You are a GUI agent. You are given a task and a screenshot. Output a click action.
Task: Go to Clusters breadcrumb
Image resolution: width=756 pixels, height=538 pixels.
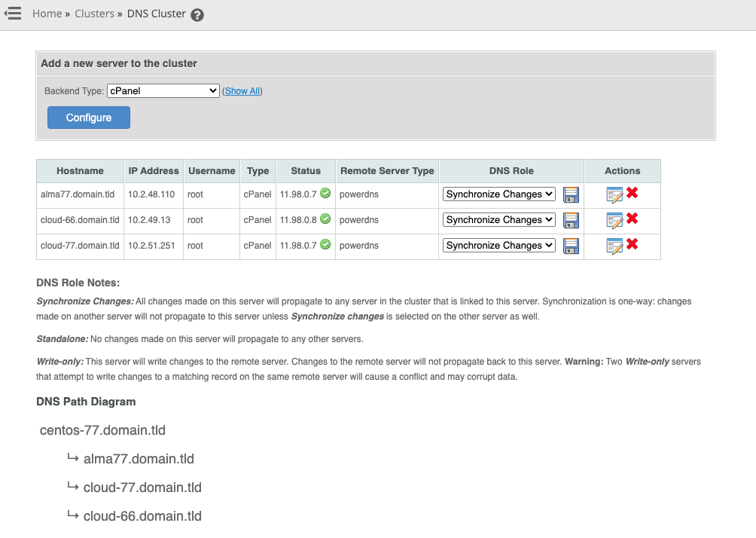[95, 14]
